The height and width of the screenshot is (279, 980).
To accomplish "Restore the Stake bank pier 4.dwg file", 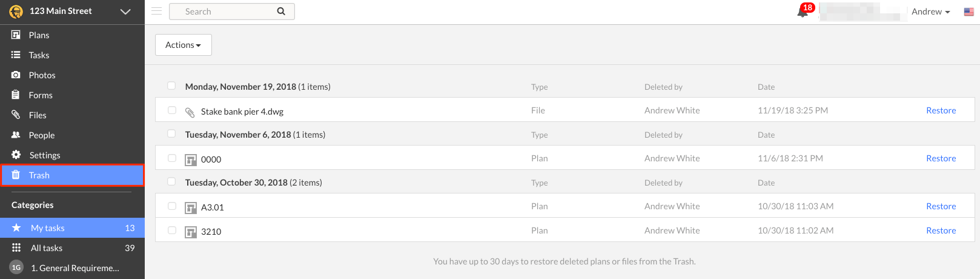I will (x=941, y=110).
